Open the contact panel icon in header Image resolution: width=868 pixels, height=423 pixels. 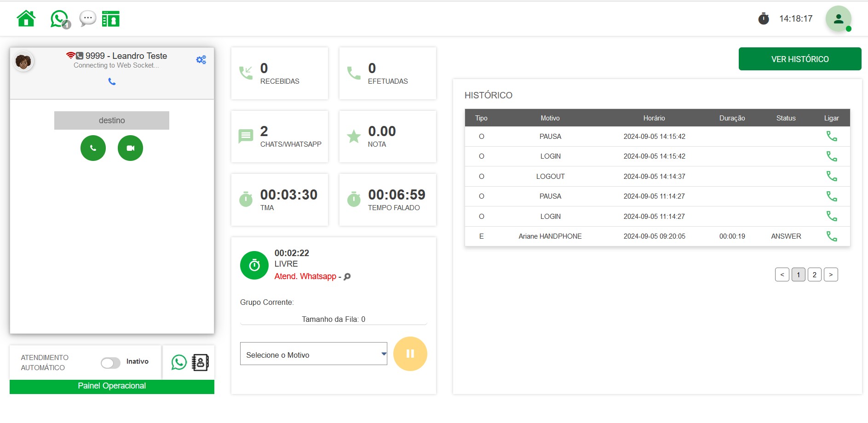tap(110, 19)
